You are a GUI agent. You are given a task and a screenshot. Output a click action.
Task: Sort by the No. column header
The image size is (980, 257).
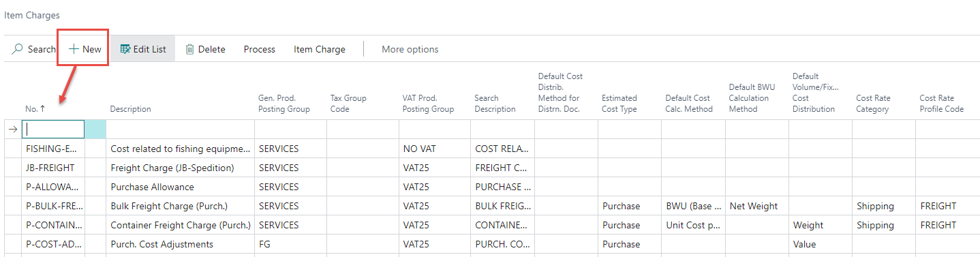coord(31,109)
